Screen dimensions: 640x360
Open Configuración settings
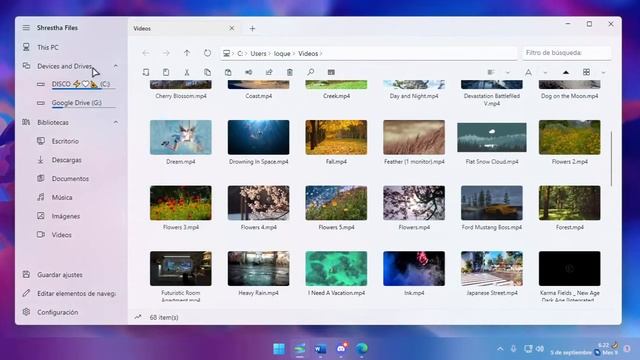tap(58, 312)
